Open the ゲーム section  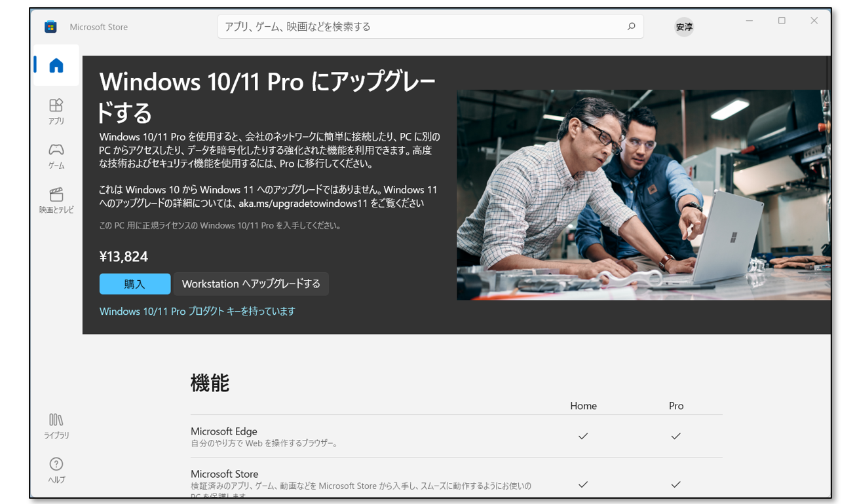point(56,156)
